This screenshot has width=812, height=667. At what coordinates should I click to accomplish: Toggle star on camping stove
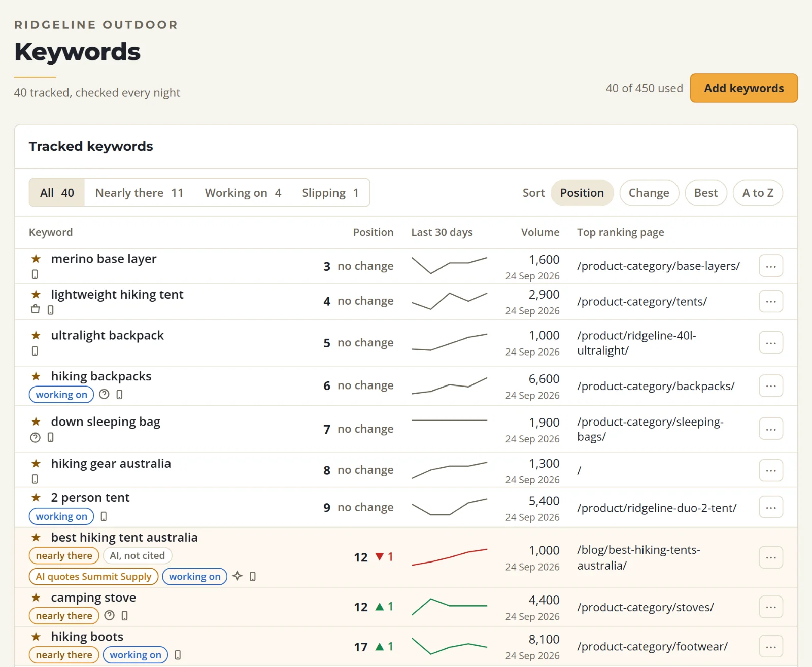[36, 598]
